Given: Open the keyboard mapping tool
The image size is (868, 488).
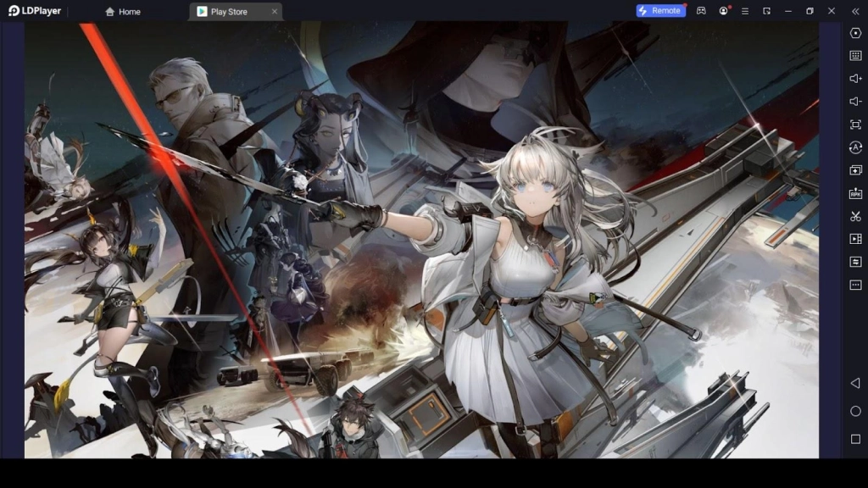Looking at the screenshot, I should 855,56.
